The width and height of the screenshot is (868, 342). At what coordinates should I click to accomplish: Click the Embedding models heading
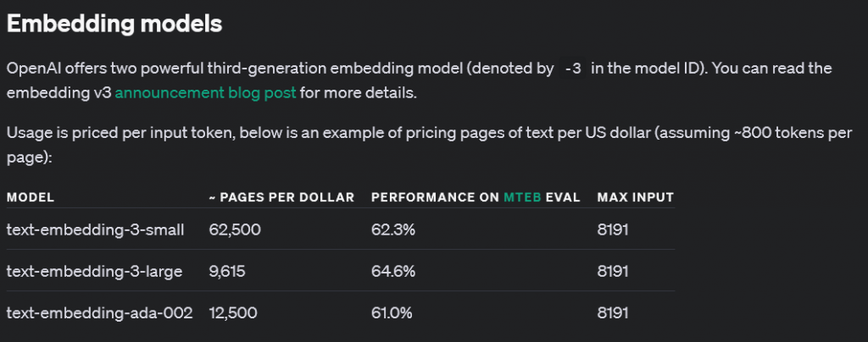(x=114, y=24)
